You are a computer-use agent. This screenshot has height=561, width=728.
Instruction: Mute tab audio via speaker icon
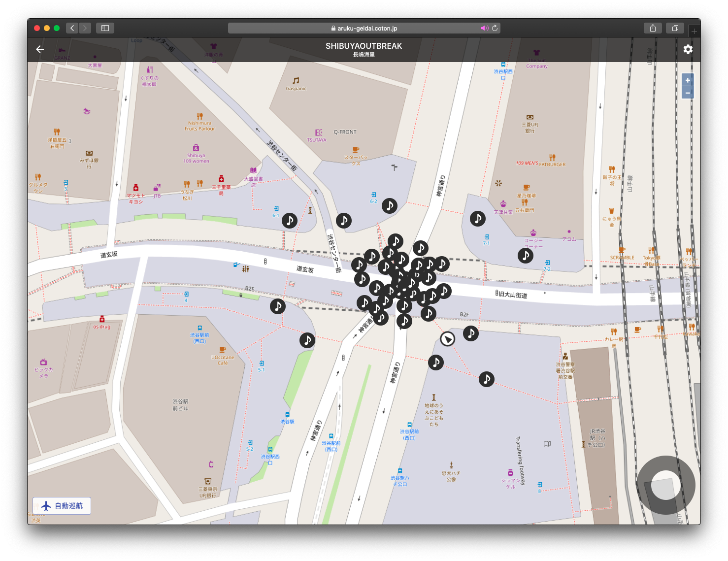point(484,29)
